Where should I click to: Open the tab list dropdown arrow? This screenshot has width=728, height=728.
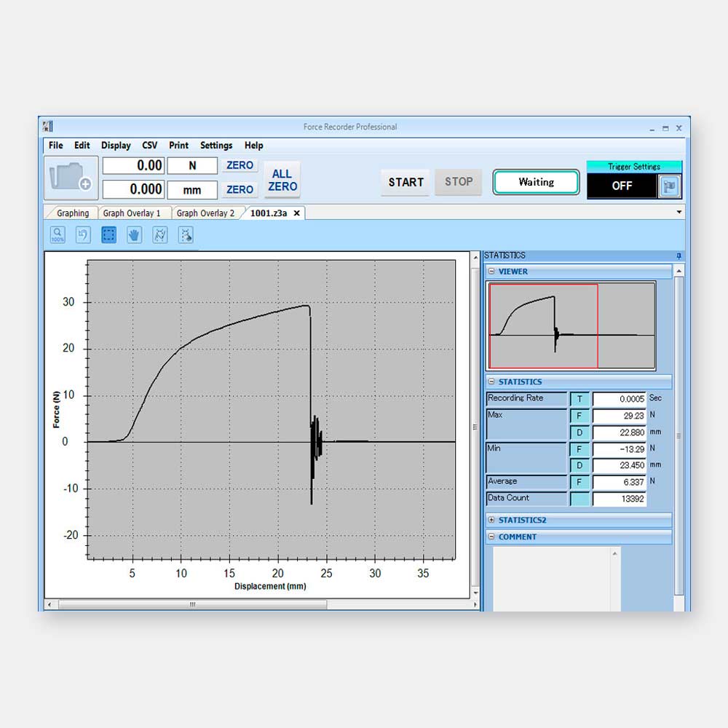coord(679,213)
